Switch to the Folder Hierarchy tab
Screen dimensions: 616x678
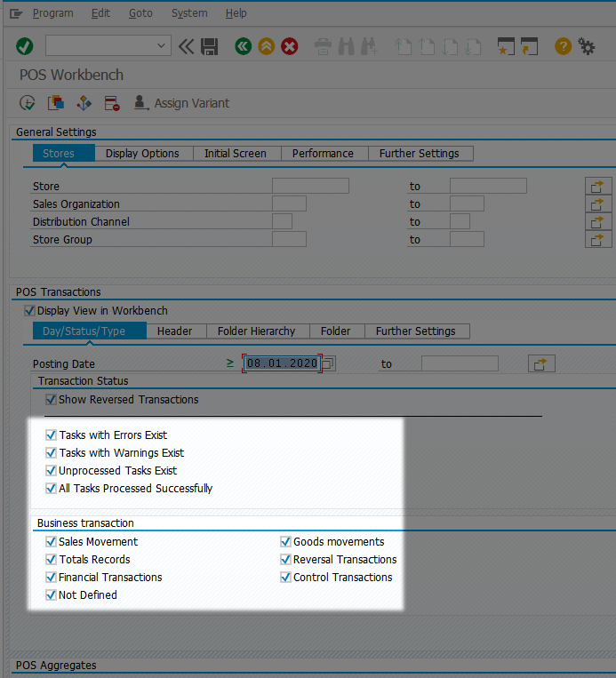[256, 331]
